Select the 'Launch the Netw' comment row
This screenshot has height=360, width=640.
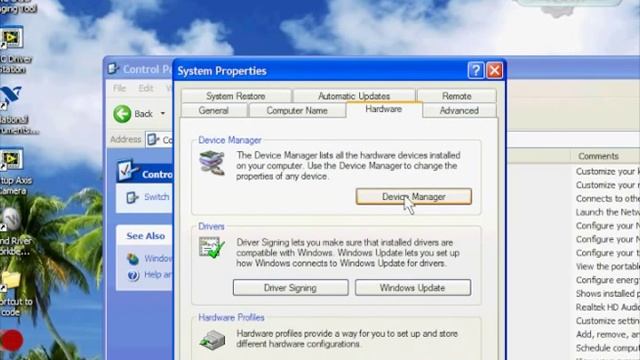[608, 212]
